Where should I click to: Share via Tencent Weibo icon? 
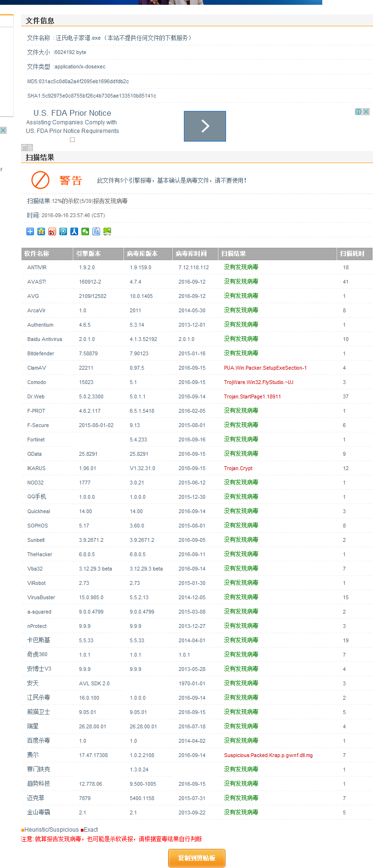63,231
